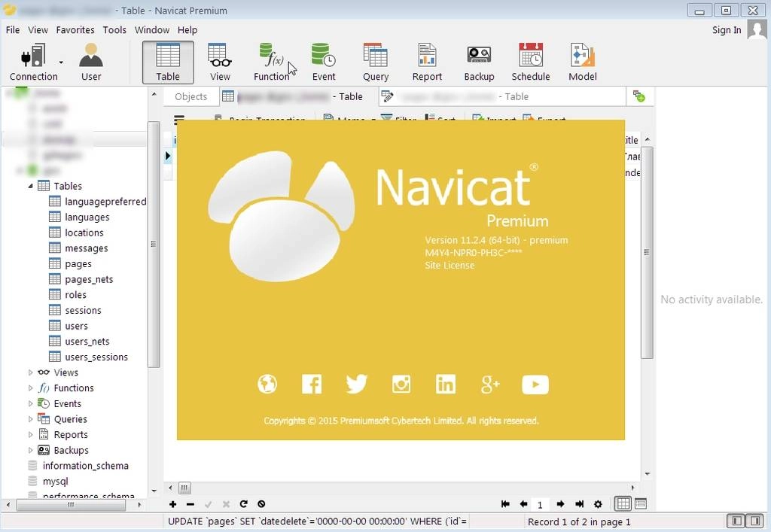Open the Schedule toolbar icon

(x=531, y=62)
